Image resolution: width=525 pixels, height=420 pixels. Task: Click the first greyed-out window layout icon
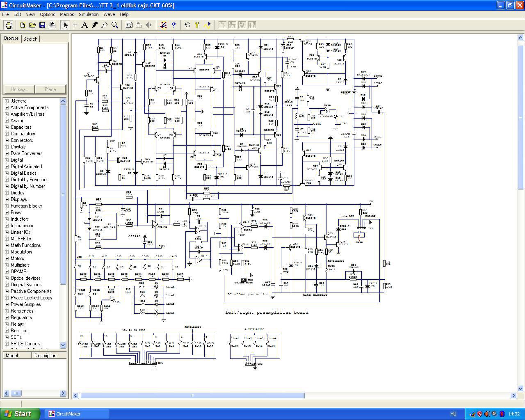(x=222, y=25)
